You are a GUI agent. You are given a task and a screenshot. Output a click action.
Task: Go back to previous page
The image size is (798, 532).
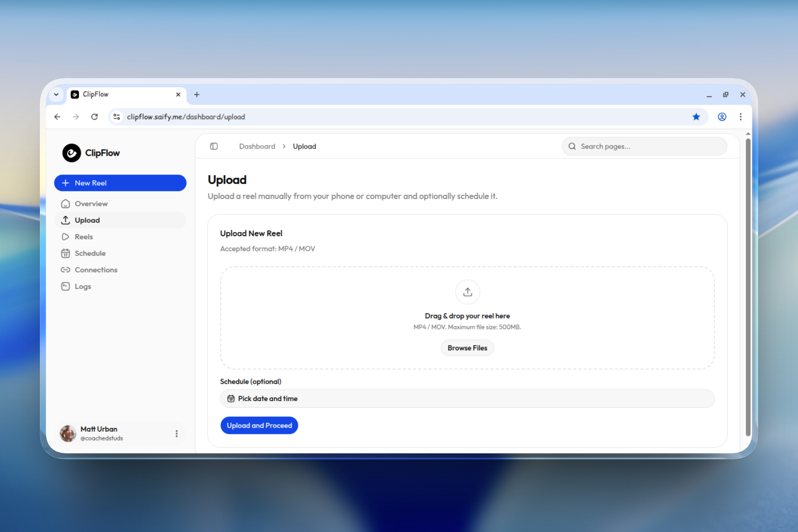click(x=57, y=117)
